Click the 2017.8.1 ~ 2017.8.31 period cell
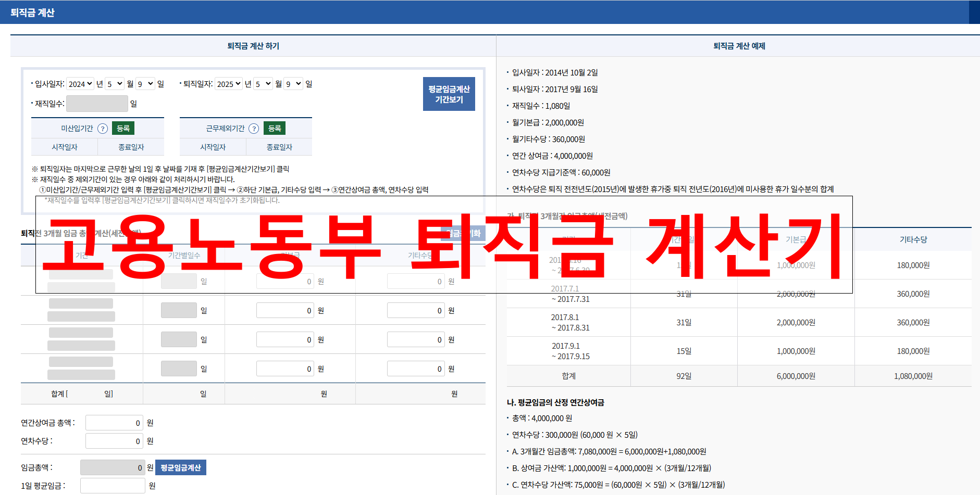Viewport: 980px width, 495px height. [569, 322]
